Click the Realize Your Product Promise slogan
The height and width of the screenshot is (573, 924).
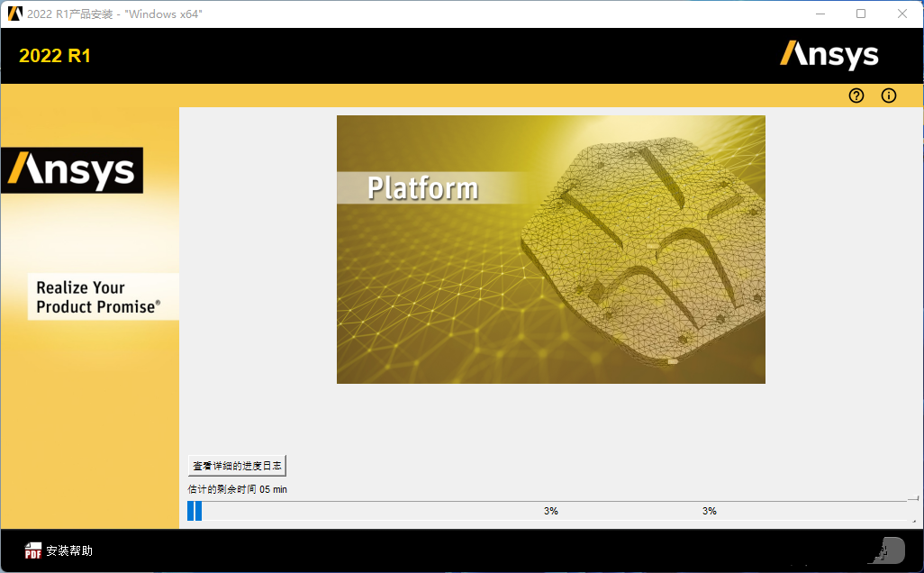tap(98, 297)
